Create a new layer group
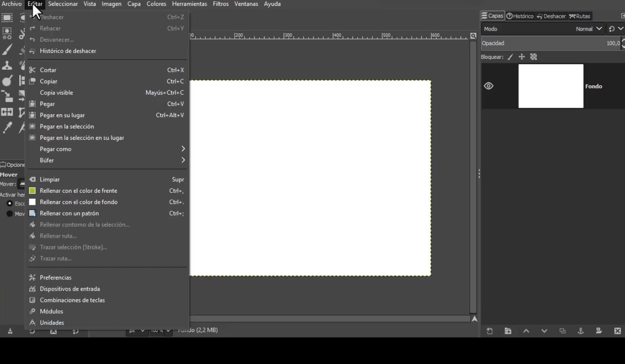Image resolution: width=625 pixels, height=364 pixels. (x=508, y=331)
